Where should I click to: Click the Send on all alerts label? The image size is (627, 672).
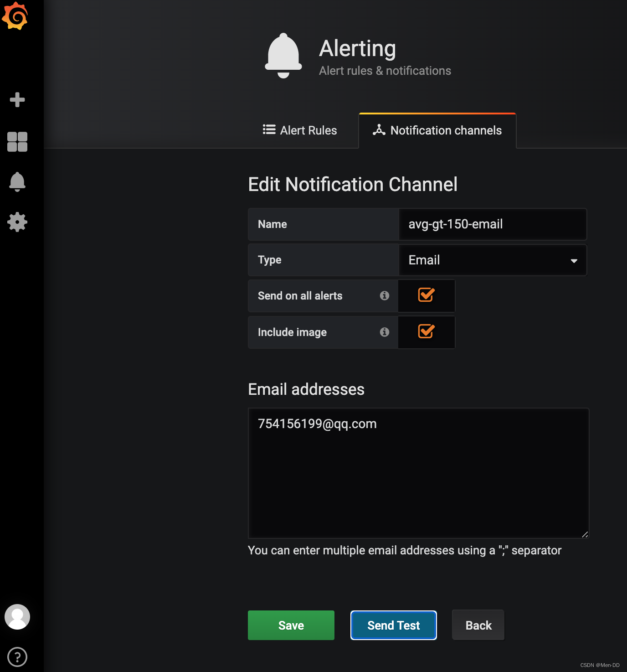click(300, 296)
